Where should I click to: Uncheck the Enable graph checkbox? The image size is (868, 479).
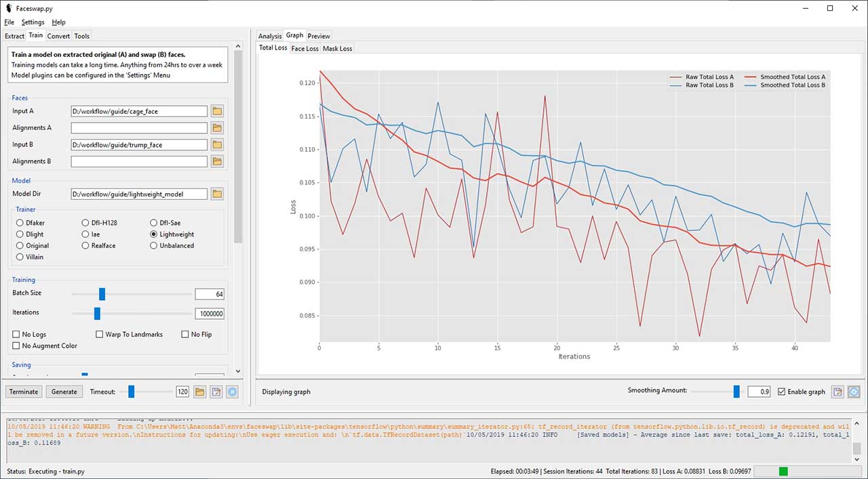pyautogui.click(x=782, y=392)
